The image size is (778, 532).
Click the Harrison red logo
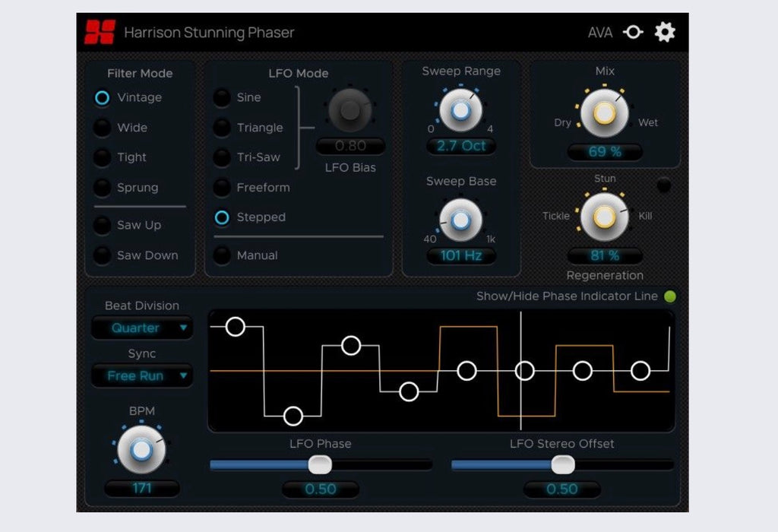click(x=100, y=32)
